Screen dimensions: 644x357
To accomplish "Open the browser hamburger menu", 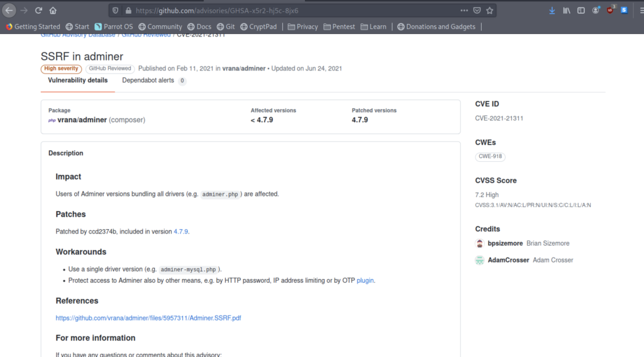I will coord(641,11).
